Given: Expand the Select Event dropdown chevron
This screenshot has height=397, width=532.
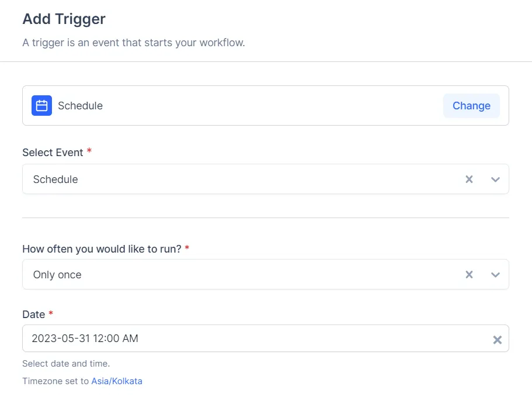Looking at the screenshot, I should click(x=495, y=179).
